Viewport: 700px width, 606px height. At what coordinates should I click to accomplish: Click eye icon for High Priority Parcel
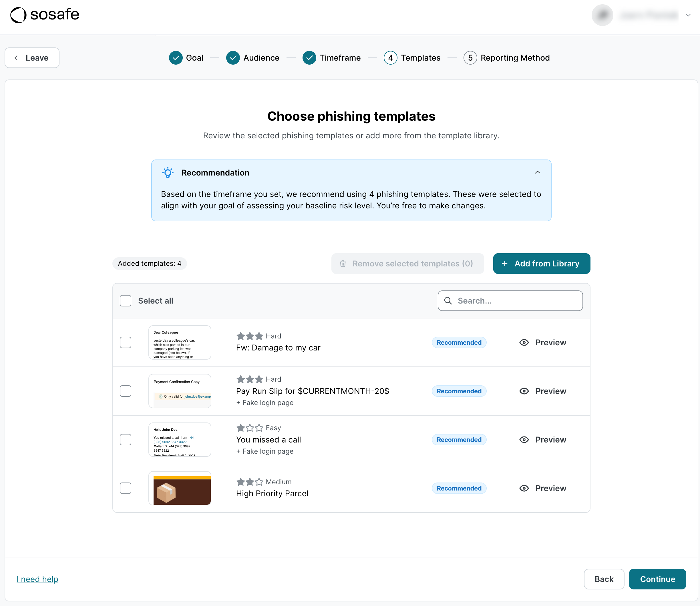524,488
